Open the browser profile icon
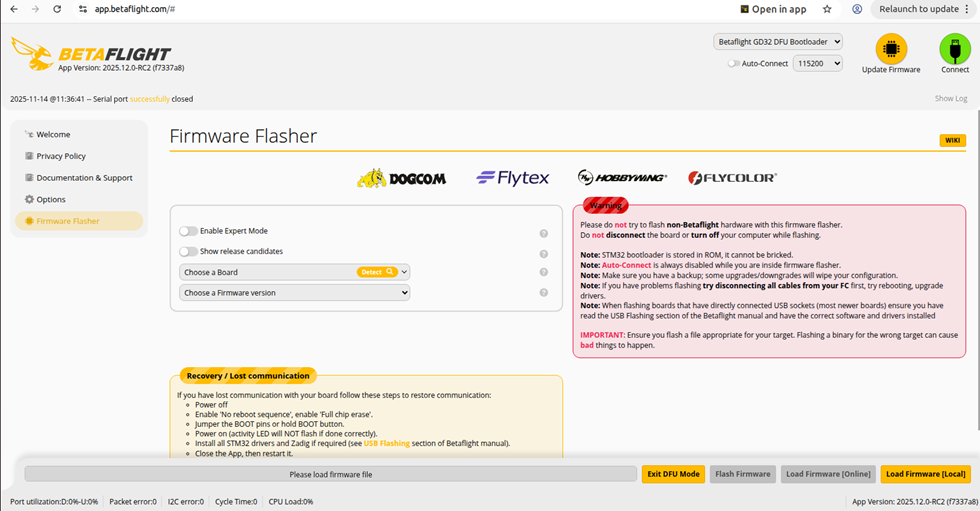 857,9
